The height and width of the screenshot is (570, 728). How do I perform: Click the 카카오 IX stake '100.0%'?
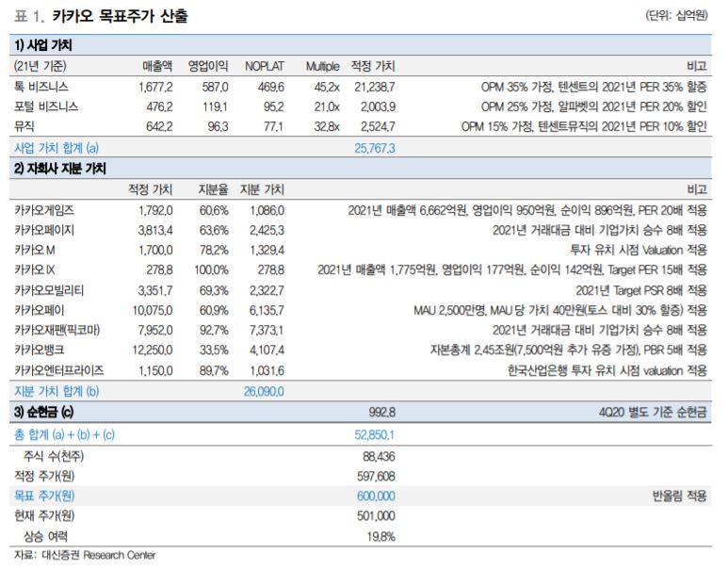pyautogui.click(x=211, y=269)
